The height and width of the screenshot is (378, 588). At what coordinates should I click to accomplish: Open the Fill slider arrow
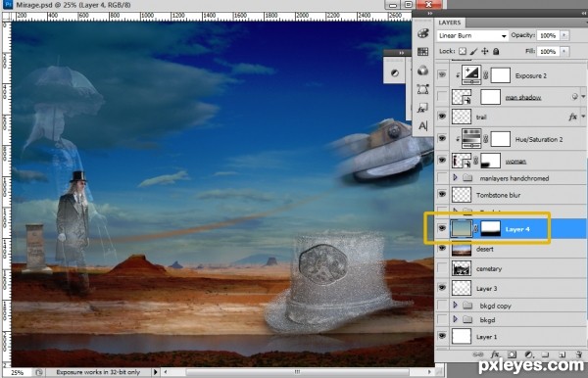click(x=564, y=51)
